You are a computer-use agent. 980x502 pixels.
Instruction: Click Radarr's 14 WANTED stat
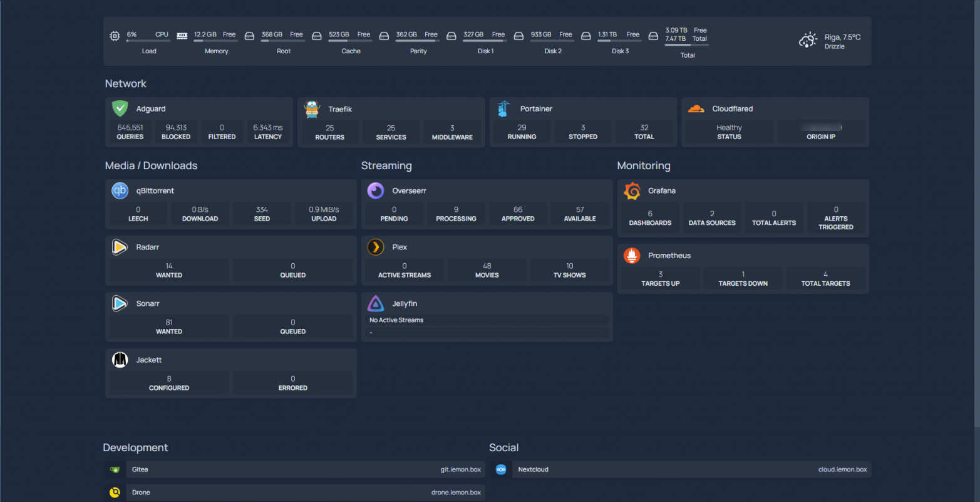click(169, 271)
